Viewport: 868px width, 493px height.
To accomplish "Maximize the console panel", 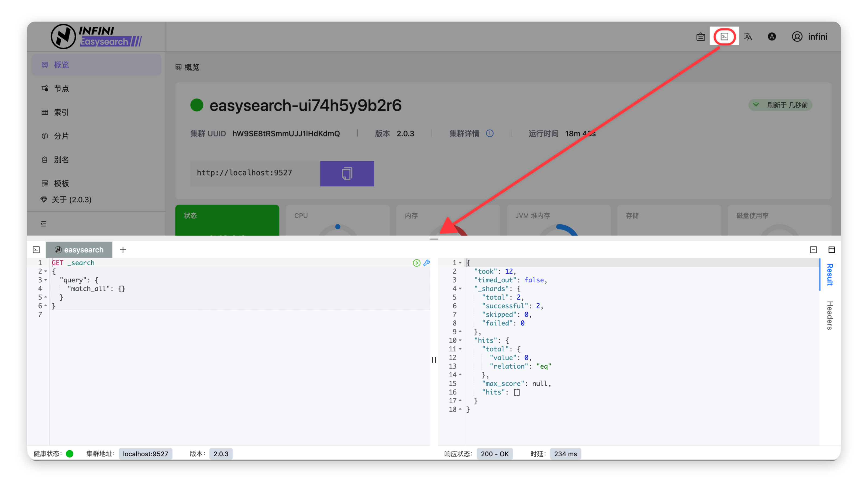I will click(x=831, y=250).
